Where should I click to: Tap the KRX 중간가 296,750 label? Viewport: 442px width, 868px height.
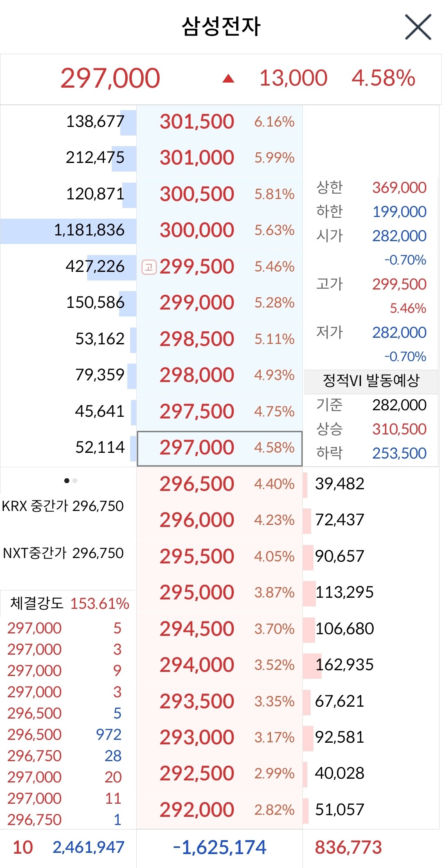click(x=63, y=506)
